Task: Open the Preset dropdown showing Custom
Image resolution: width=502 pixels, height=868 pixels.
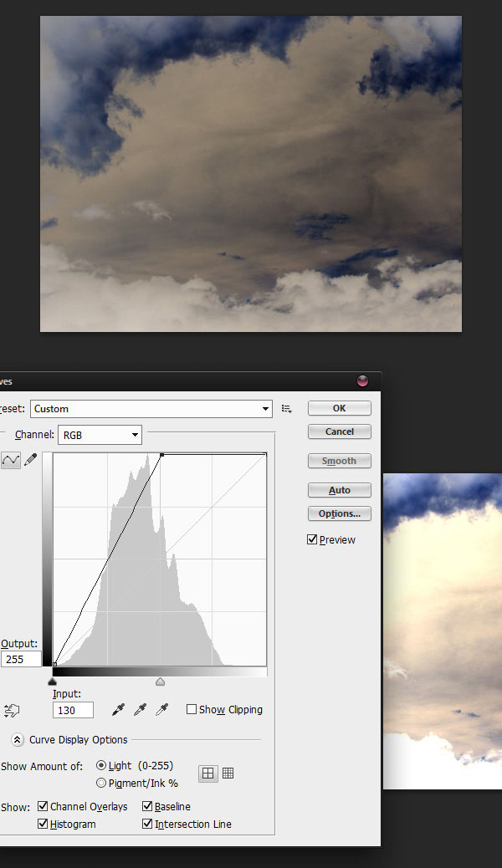Action: [151, 409]
